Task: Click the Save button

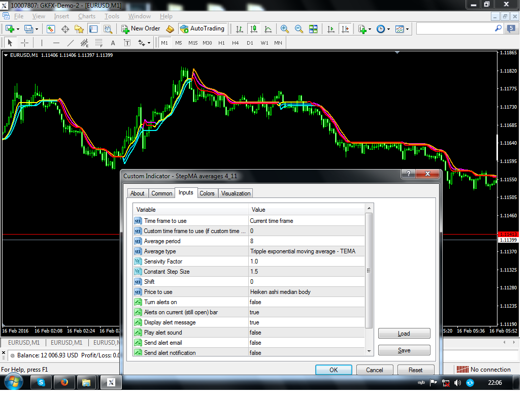Action: pos(404,350)
